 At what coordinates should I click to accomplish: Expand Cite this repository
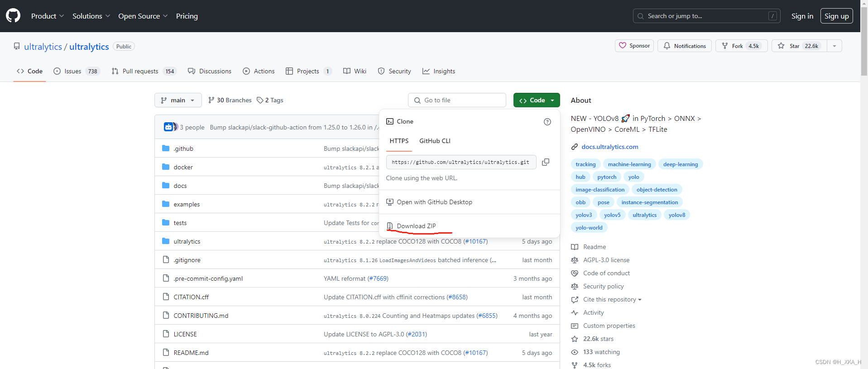pyautogui.click(x=612, y=299)
